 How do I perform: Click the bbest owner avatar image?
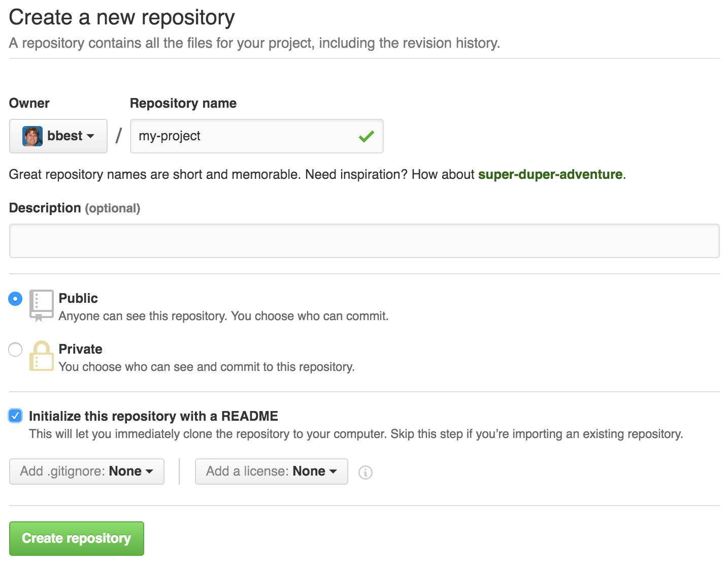pos(32,136)
